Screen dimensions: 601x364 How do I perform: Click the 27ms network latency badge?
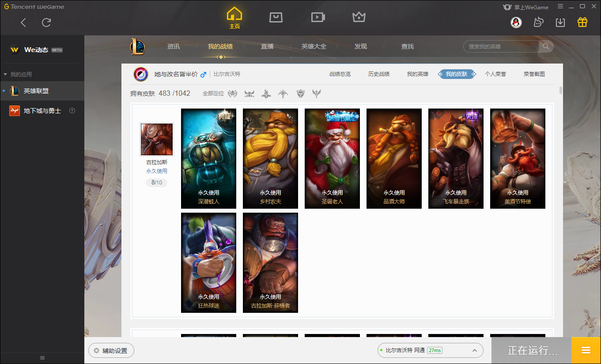pos(435,350)
